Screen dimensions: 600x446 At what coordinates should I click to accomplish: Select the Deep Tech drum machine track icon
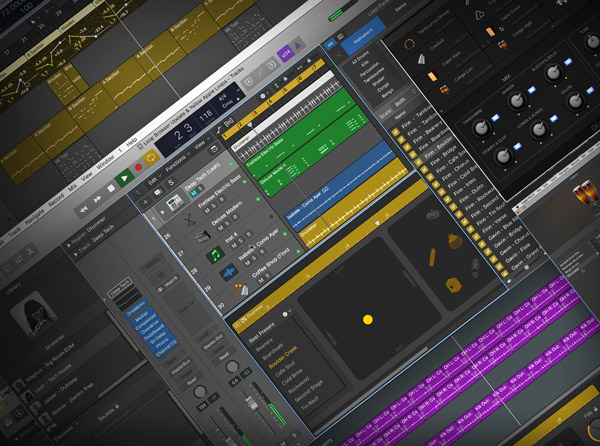[x=174, y=202]
